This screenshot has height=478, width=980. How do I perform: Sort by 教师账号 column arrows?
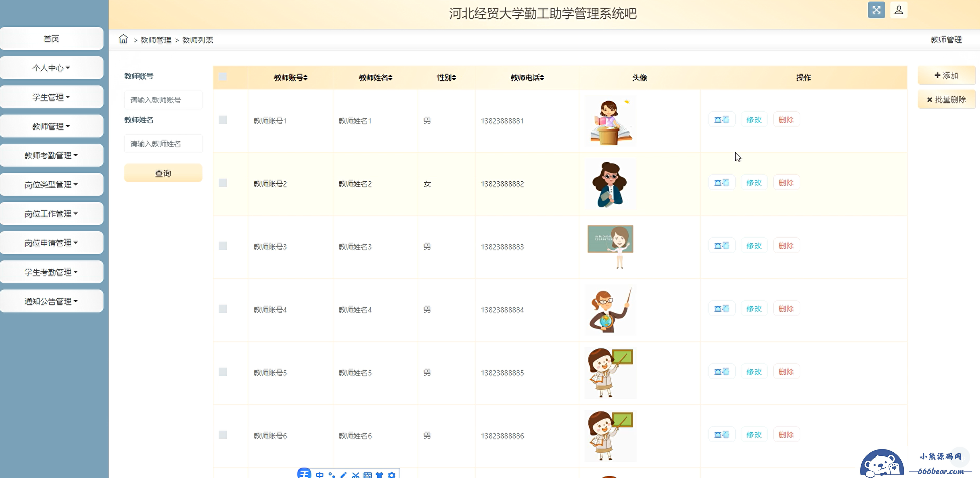(x=306, y=78)
